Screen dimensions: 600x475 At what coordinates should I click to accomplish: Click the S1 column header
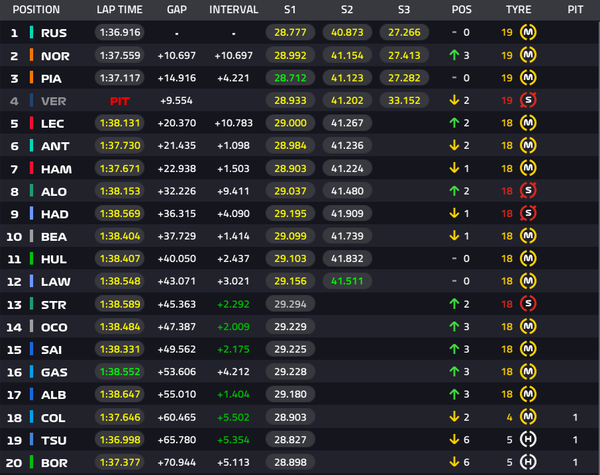click(x=290, y=10)
